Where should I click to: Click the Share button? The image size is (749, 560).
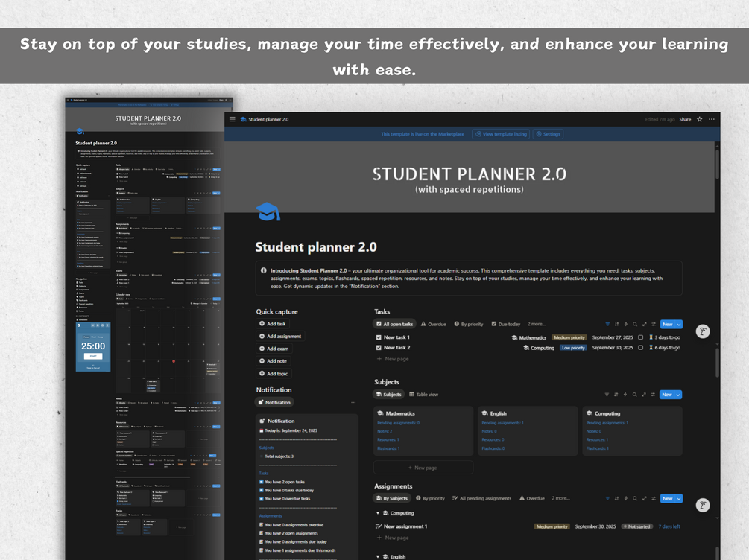tap(685, 119)
